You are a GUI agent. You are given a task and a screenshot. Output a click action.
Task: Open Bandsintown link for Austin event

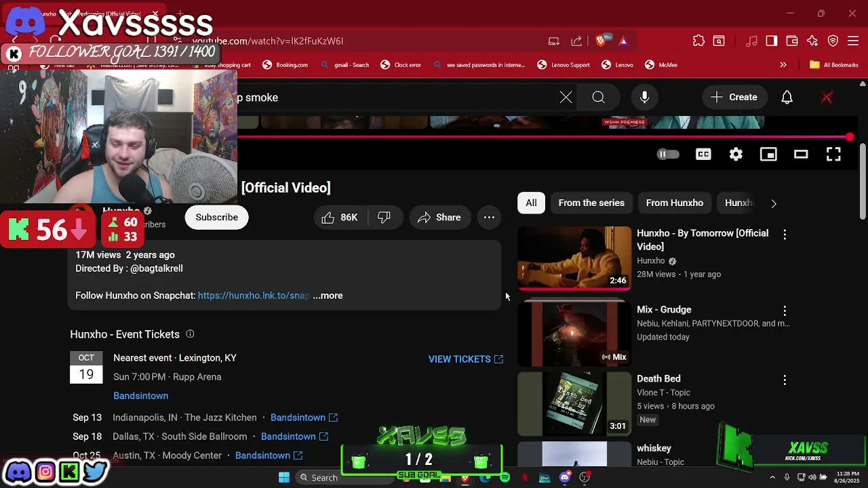(269, 455)
